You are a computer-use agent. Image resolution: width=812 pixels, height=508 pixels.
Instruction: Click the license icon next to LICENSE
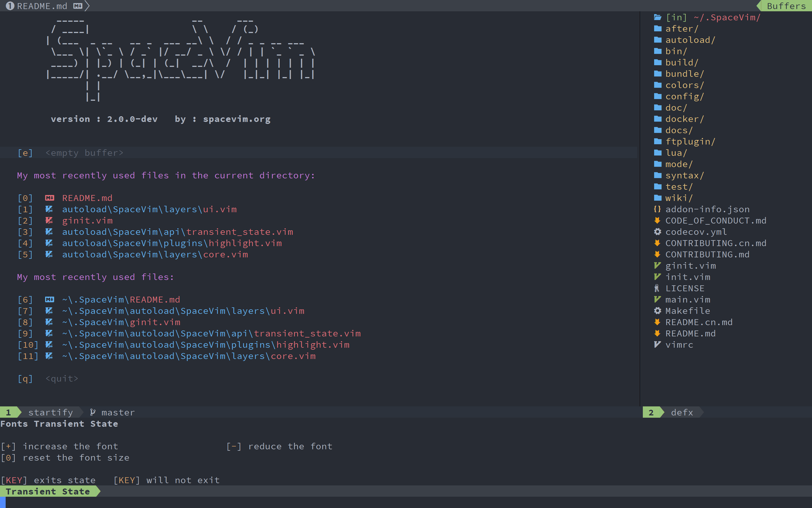657,288
